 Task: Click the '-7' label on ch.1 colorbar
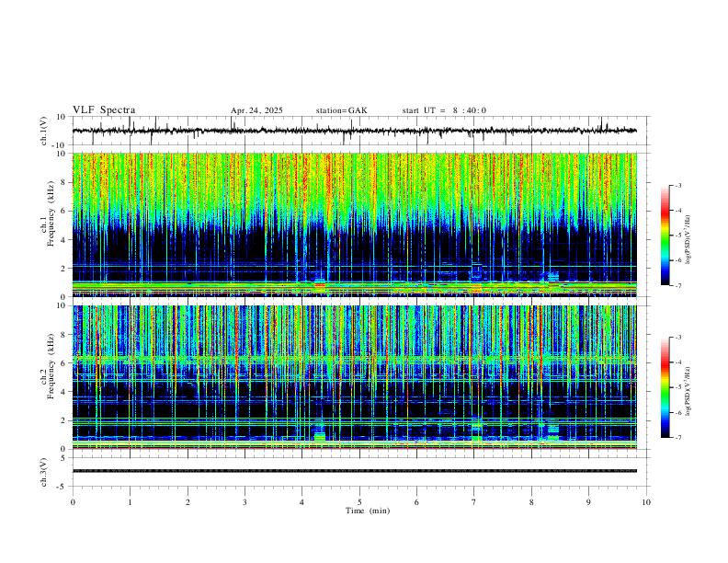coord(678,285)
